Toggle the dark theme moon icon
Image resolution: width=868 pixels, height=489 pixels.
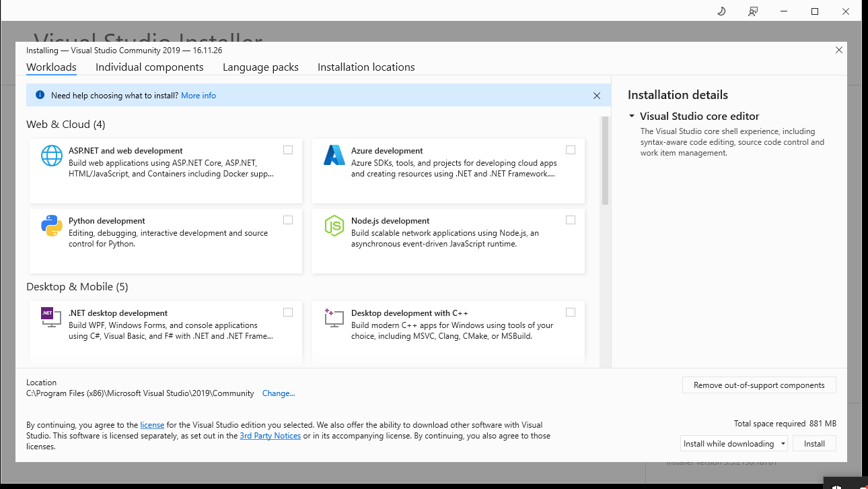point(721,11)
